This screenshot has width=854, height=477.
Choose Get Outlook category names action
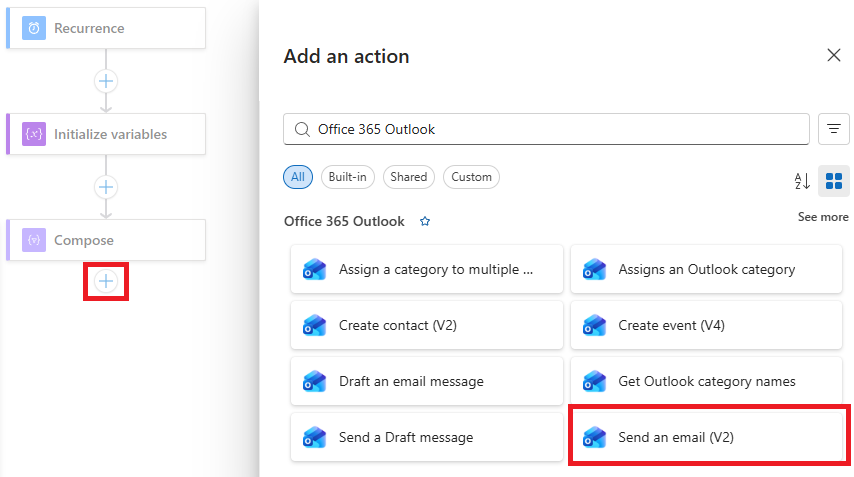click(706, 382)
